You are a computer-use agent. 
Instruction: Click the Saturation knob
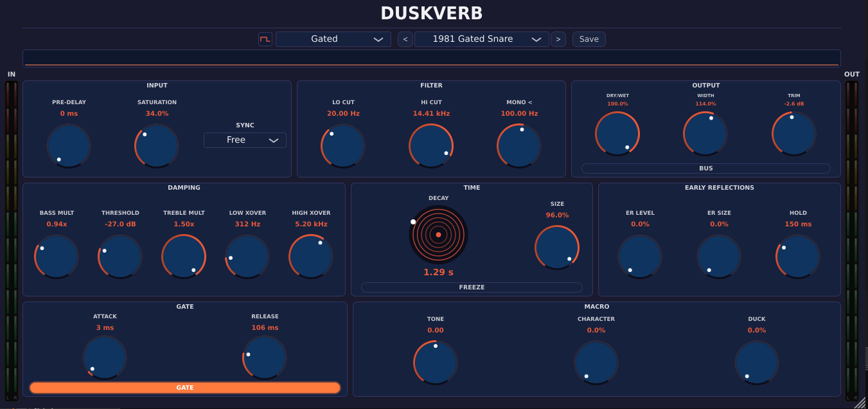click(x=157, y=146)
